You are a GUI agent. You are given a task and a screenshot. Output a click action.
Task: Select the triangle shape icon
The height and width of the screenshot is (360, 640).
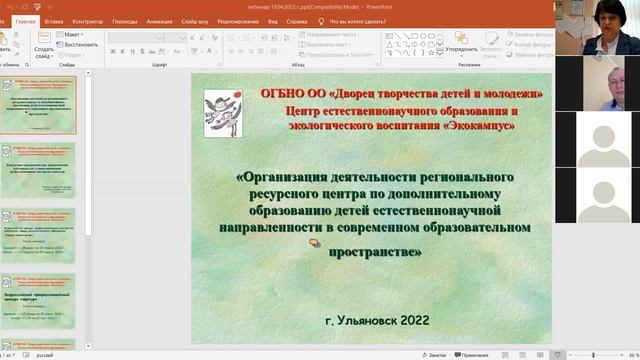[x=389, y=44]
